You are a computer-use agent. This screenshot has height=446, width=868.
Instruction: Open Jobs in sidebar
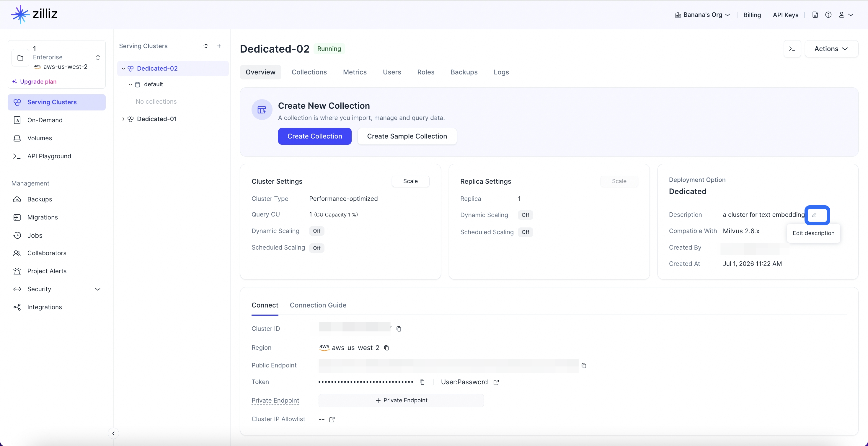57,235
